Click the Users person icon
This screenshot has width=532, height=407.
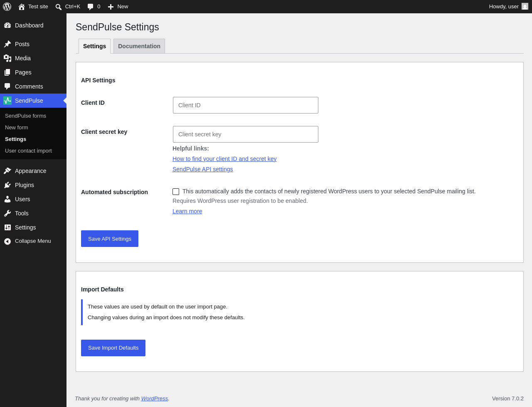coord(7,199)
